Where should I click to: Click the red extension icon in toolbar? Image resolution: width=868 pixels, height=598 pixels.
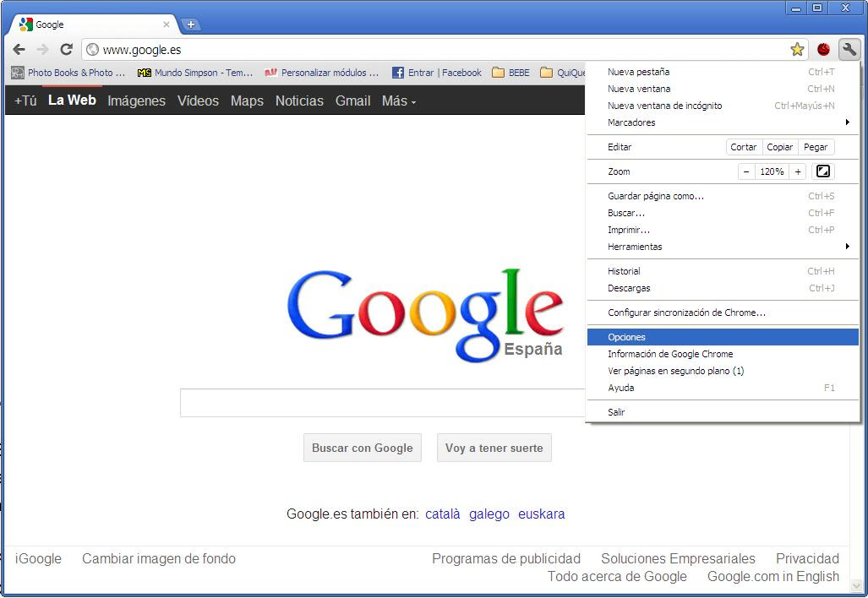[x=823, y=49]
